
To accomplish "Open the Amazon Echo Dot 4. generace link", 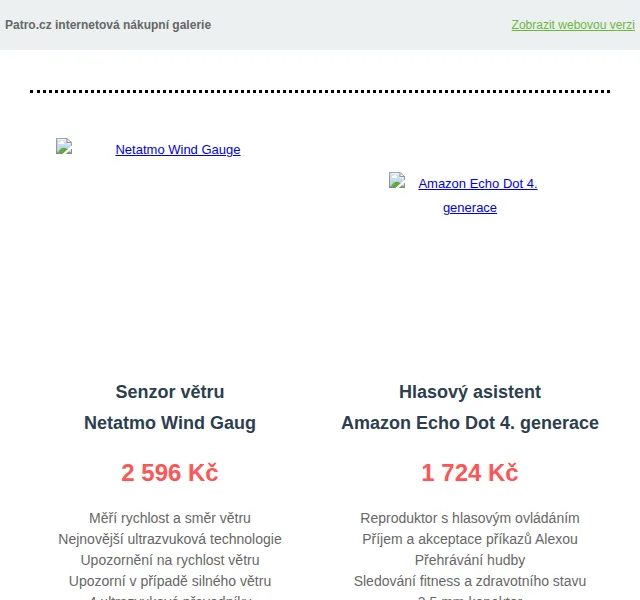I will [478, 196].
